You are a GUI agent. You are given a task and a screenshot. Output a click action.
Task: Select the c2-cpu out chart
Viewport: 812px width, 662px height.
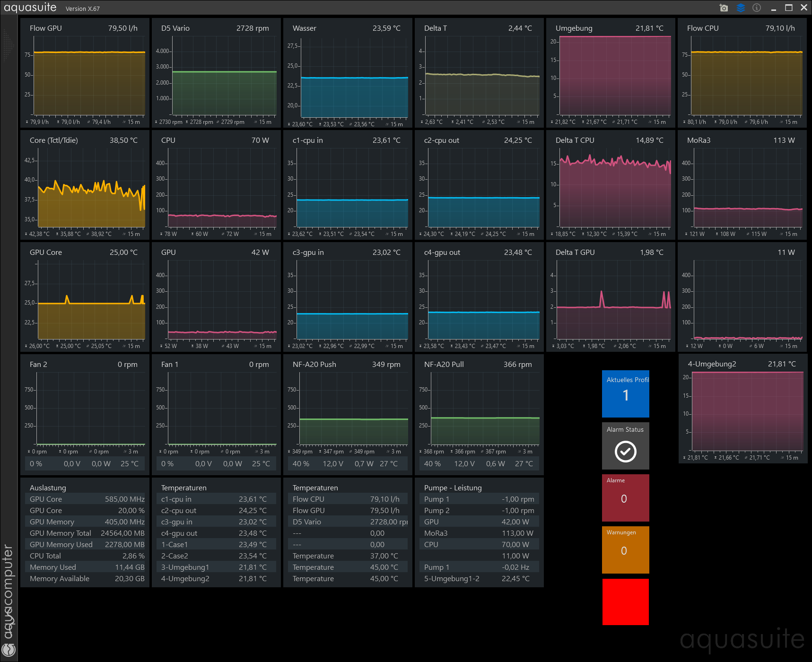click(x=479, y=185)
